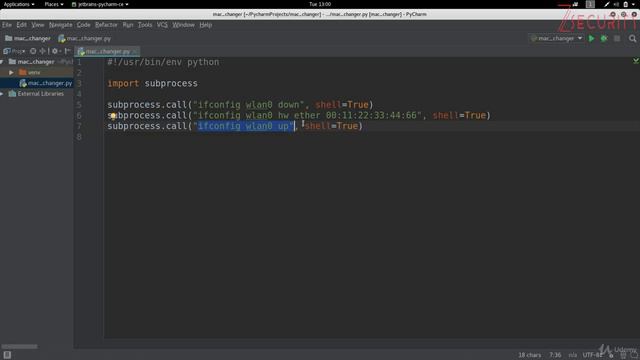Image resolution: width=640 pixels, height=360 pixels.
Task: Open the Refactor menu
Action: [x=106, y=25]
